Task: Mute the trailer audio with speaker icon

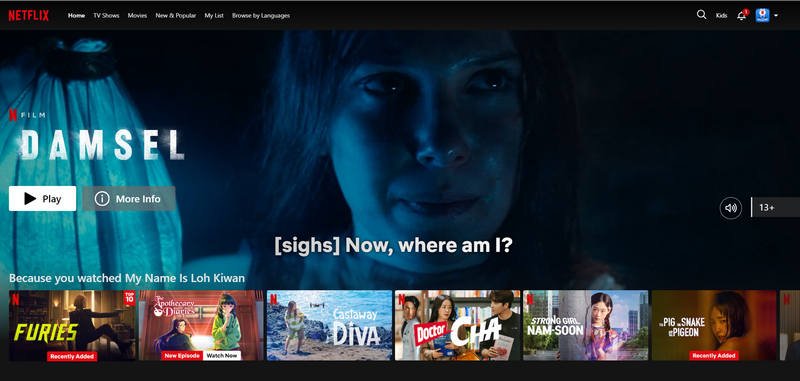Action: pyautogui.click(x=731, y=208)
